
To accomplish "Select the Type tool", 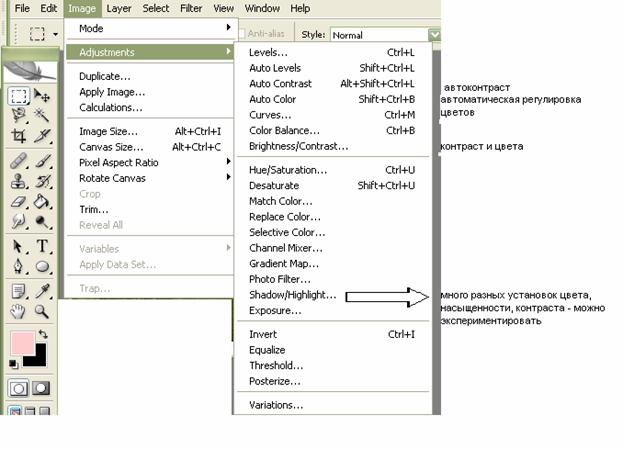I will pos(42,246).
